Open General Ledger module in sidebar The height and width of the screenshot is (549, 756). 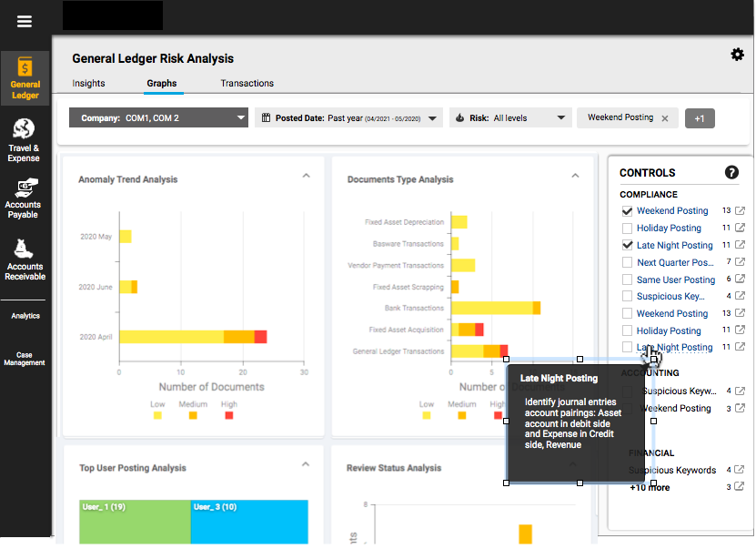point(25,78)
